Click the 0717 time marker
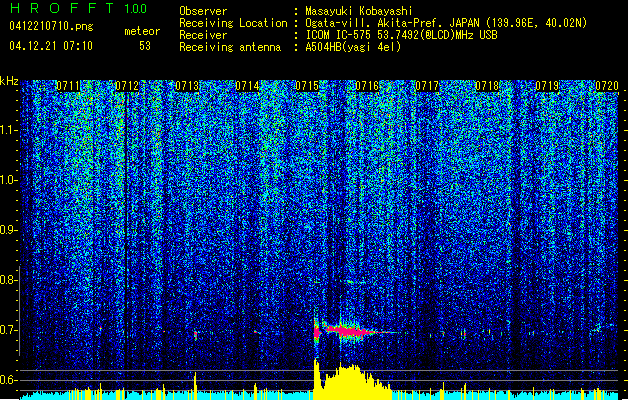Screen dimensions: 629x400 [x=427, y=86]
